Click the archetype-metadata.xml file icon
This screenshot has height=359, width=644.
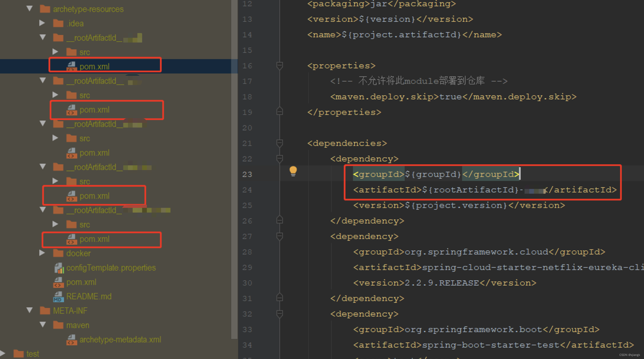point(72,340)
